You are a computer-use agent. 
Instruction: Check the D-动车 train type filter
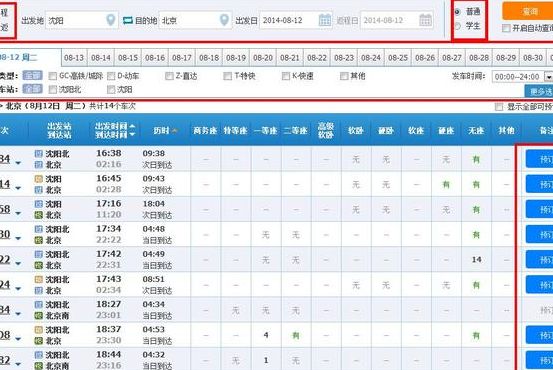[x=111, y=76]
